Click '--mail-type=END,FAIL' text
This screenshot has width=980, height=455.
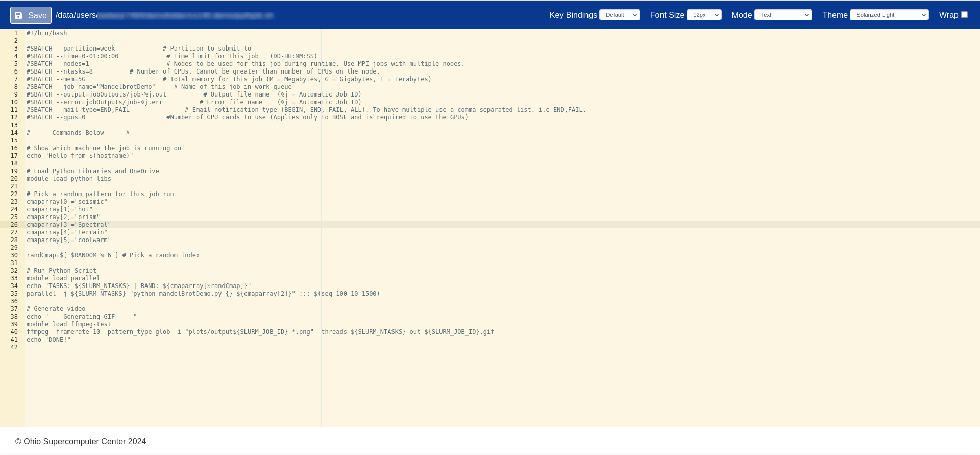click(93, 110)
